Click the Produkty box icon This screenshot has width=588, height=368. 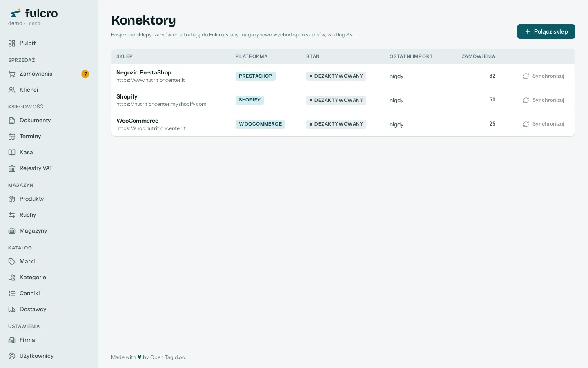coord(12,199)
